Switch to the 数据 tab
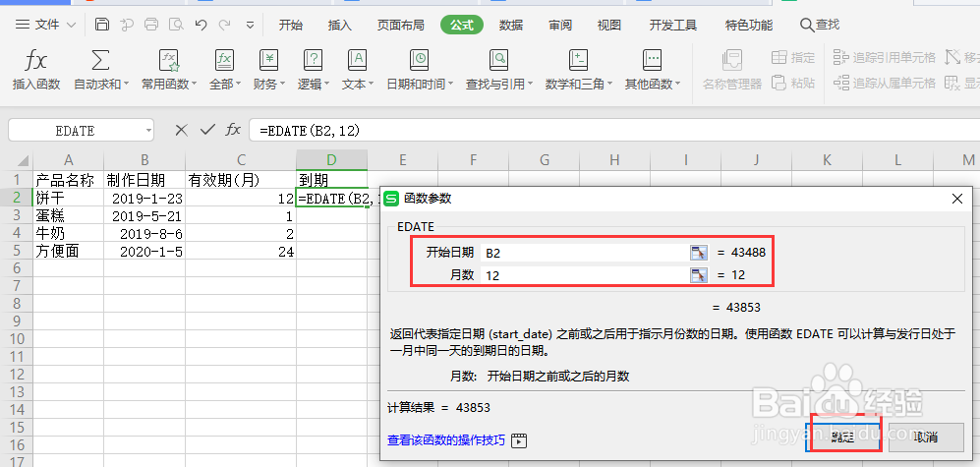Image resolution: width=980 pixels, height=467 pixels. click(x=511, y=25)
